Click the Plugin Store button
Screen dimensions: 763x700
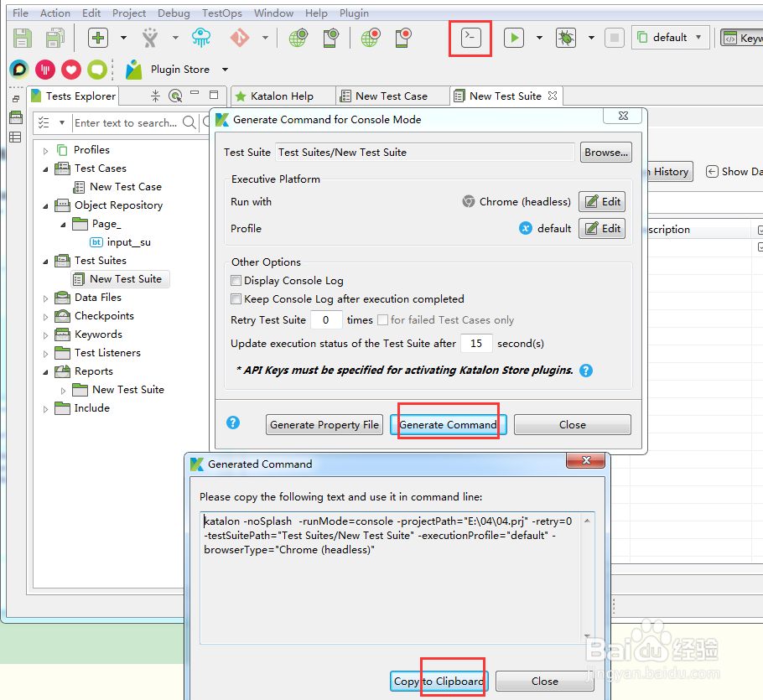[169, 70]
